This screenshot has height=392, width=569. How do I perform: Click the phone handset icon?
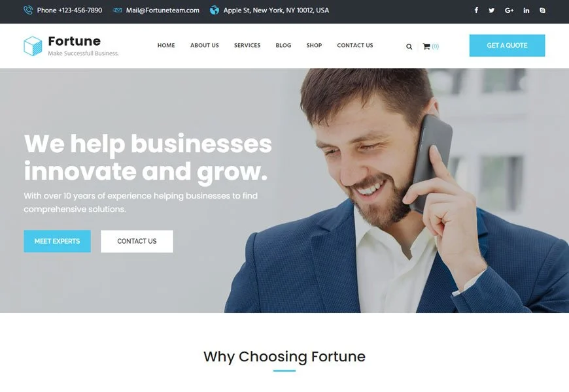click(x=28, y=10)
